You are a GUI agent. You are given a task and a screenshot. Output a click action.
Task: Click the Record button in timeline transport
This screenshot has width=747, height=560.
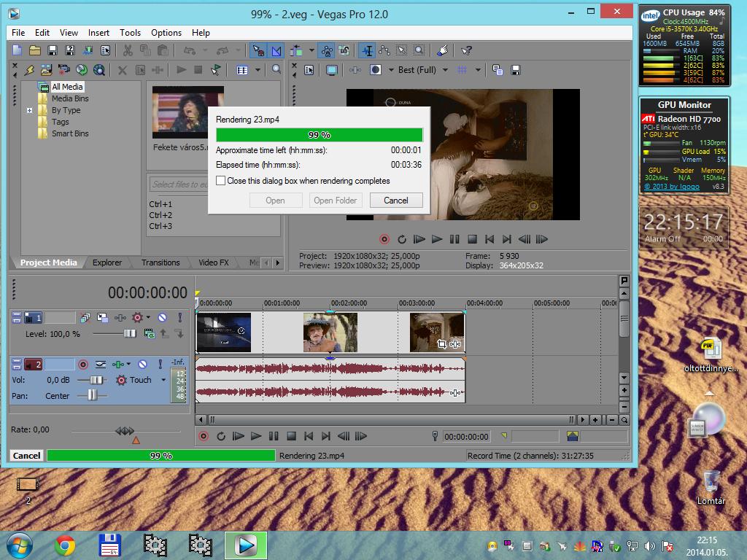tap(204, 436)
